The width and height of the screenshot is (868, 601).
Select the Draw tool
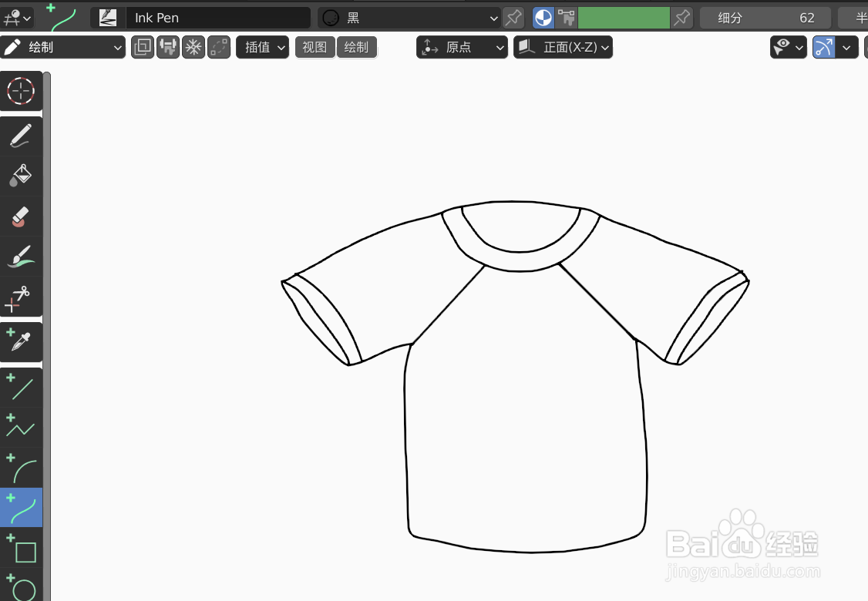click(x=21, y=136)
